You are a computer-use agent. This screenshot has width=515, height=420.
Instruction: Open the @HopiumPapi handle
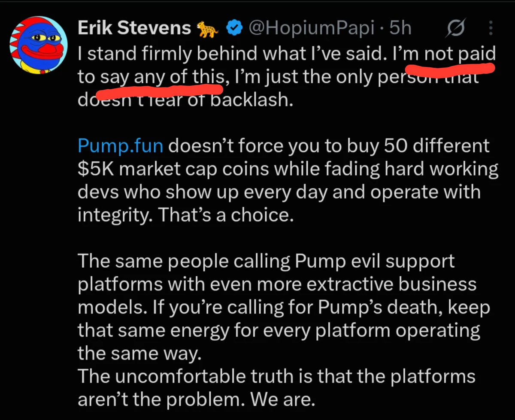(x=312, y=29)
